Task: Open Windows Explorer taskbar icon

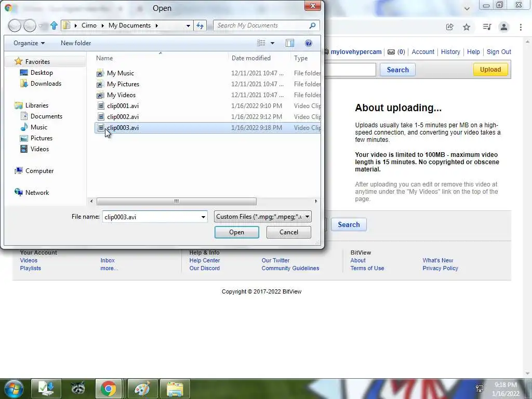Action: 175,389
